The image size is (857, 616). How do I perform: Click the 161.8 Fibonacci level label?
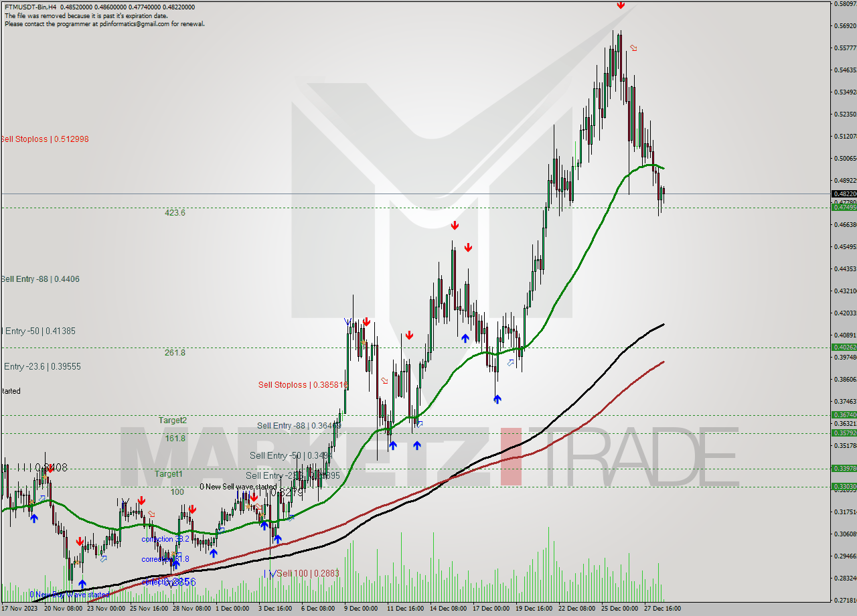[x=175, y=439]
